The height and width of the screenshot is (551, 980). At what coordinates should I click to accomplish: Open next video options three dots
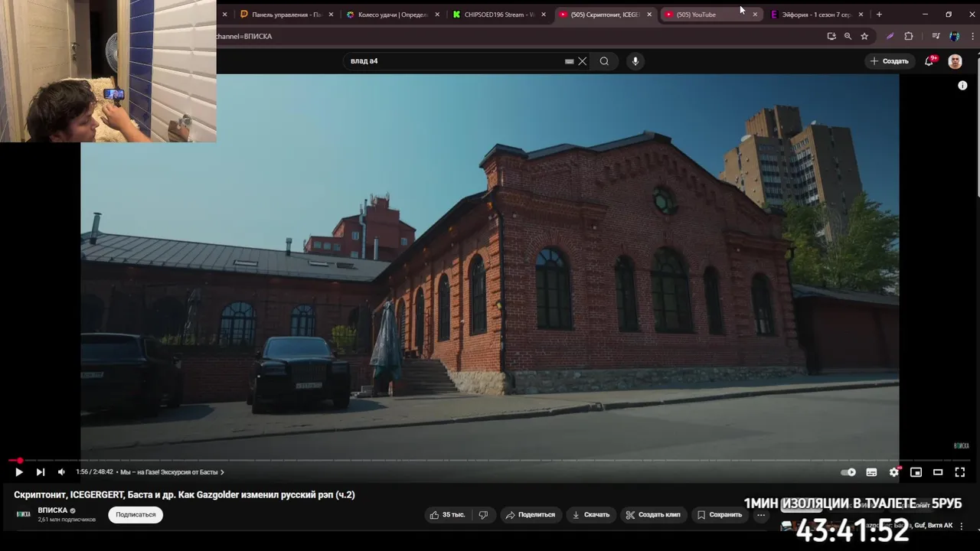tap(962, 526)
